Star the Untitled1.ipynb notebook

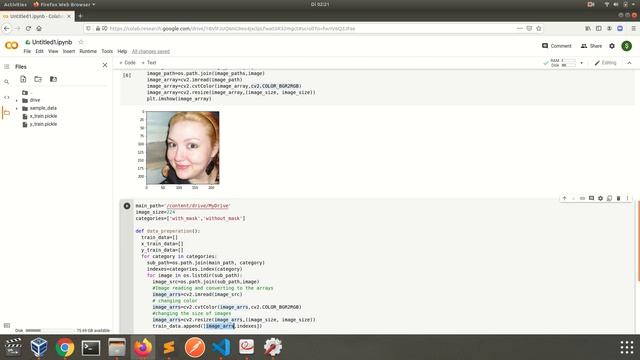coord(81,42)
